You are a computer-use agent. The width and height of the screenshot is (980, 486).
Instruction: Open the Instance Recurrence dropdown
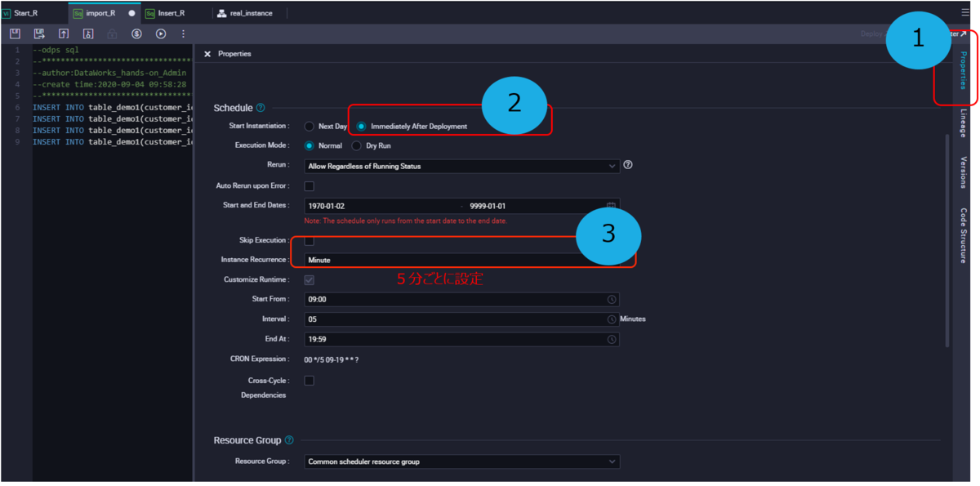461,260
